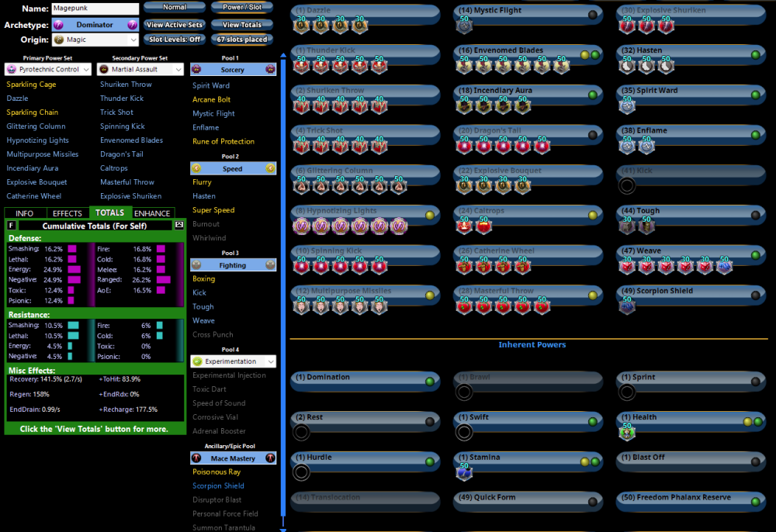Click the first enhancement slot under Mystic Flight
Image resolution: width=776 pixels, height=532 pixels.
point(464,26)
